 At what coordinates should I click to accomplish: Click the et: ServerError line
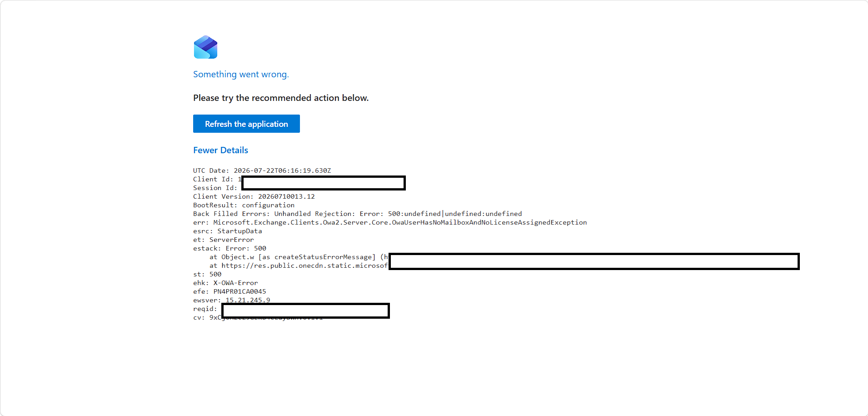[x=224, y=240]
